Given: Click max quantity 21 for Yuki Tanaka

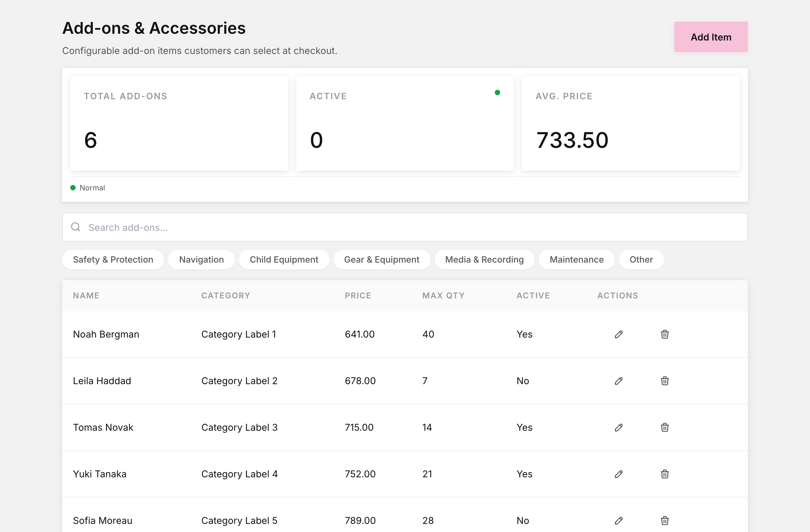Looking at the screenshot, I should click(x=427, y=474).
